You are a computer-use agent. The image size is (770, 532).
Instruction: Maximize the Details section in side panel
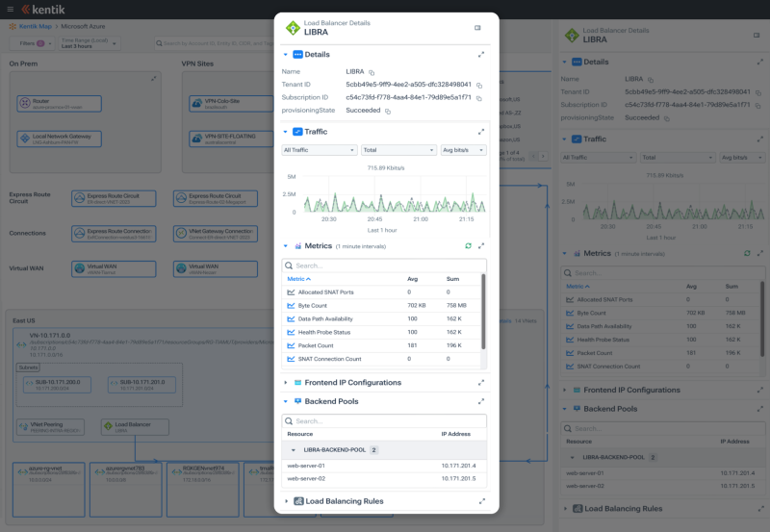760,62
